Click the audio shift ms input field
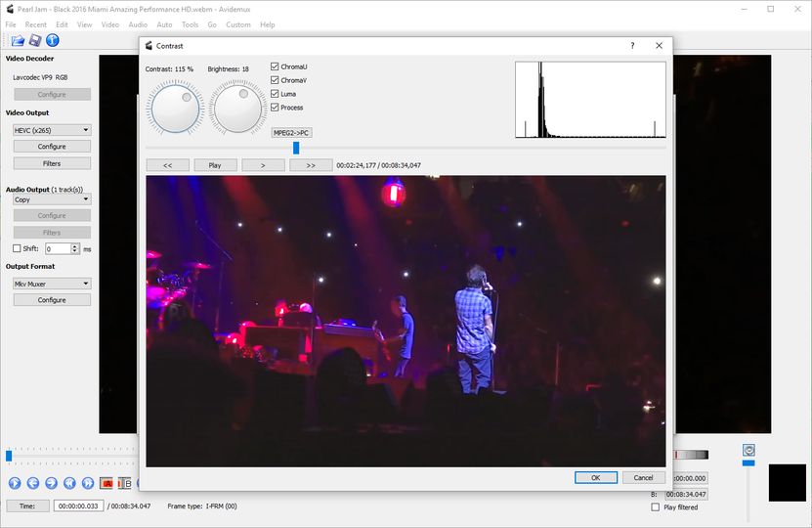 coord(59,248)
